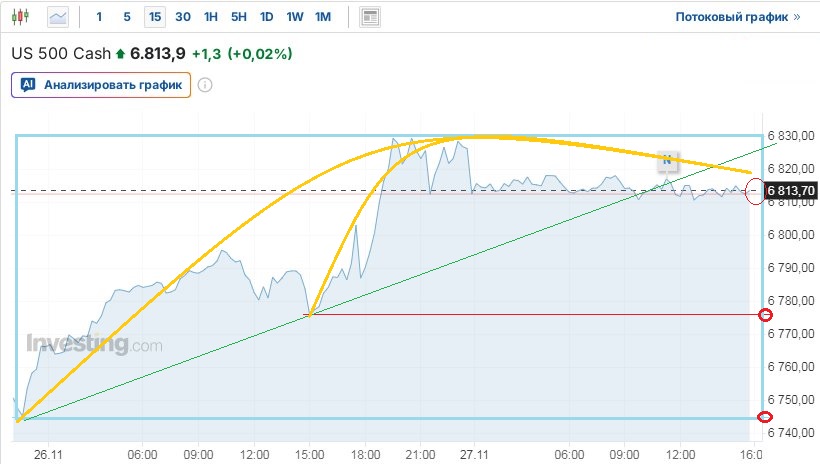820x464 pixels.
Task: Select the 1W weekly timeframe
Action: 295,17
